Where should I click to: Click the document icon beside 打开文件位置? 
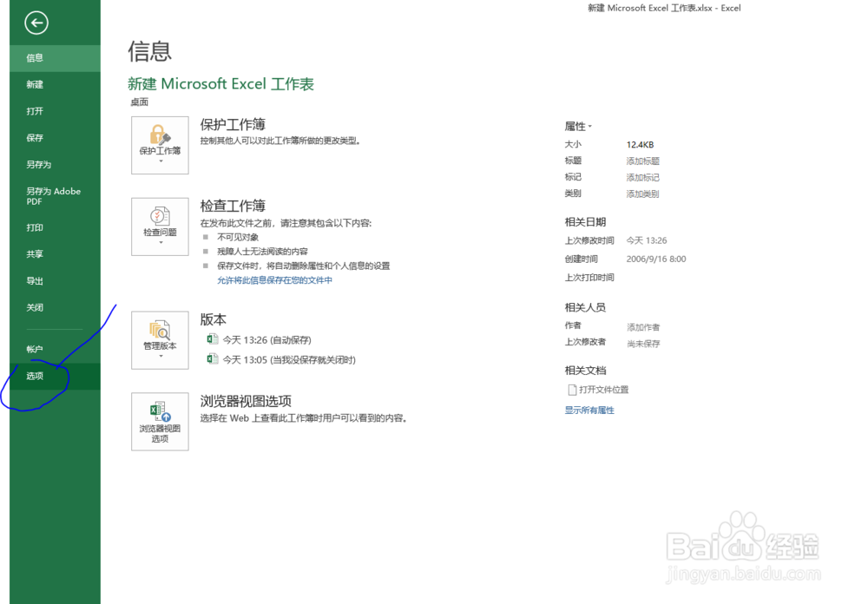572,390
